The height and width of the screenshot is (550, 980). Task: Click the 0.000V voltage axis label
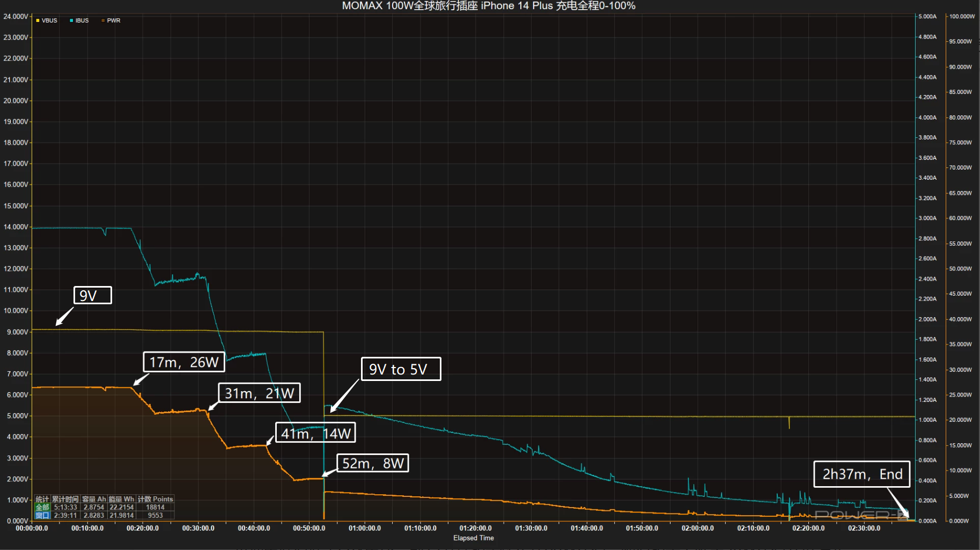[x=17, y=521]
